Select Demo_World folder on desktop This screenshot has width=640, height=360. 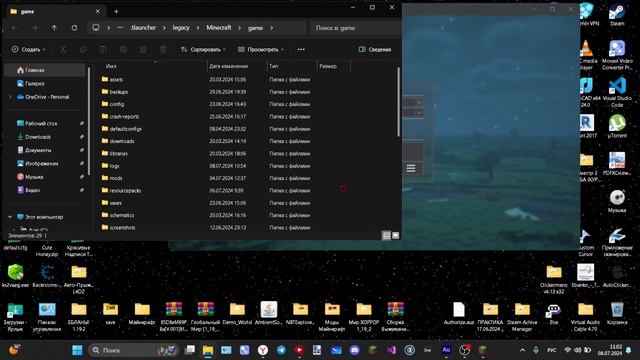tap(237, 313)
